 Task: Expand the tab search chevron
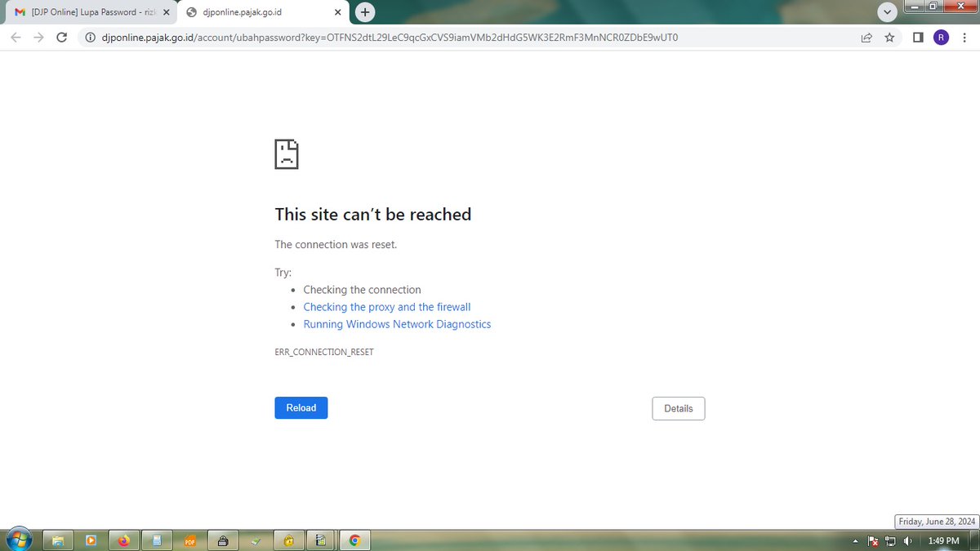886,12
